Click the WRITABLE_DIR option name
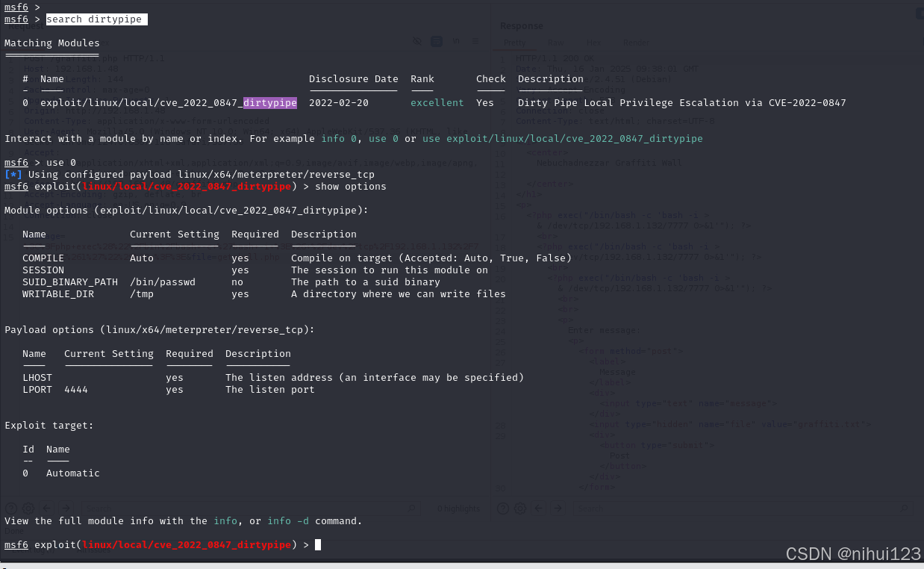The height and width of the screenshot is (569, 924). coord(58,293)
